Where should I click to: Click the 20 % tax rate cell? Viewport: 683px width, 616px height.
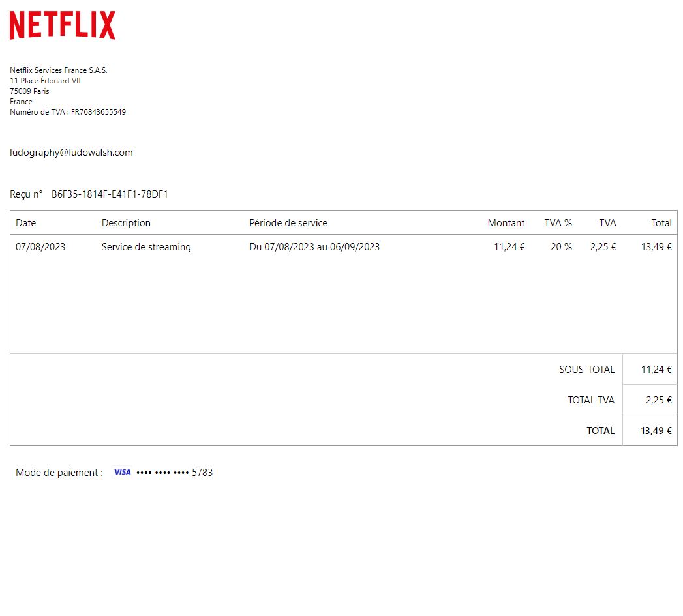coord(562,247)
